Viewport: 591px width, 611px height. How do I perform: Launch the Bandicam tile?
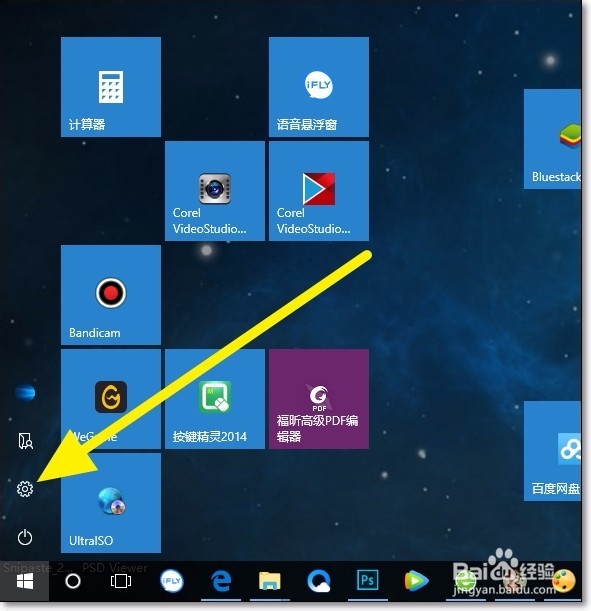coord(111,295)
